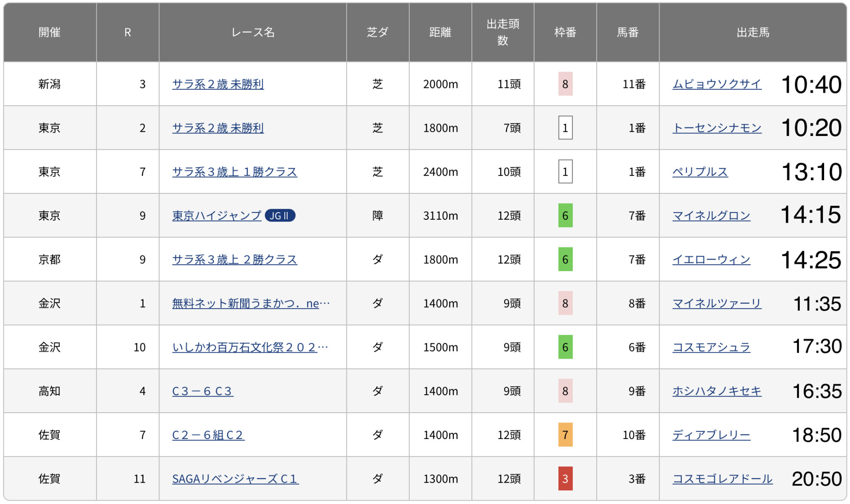The height and width of the screenshot is (504, 850).
Task: Open the SAGAリベンジャーズ C1 race link
Action: [235, 479]
